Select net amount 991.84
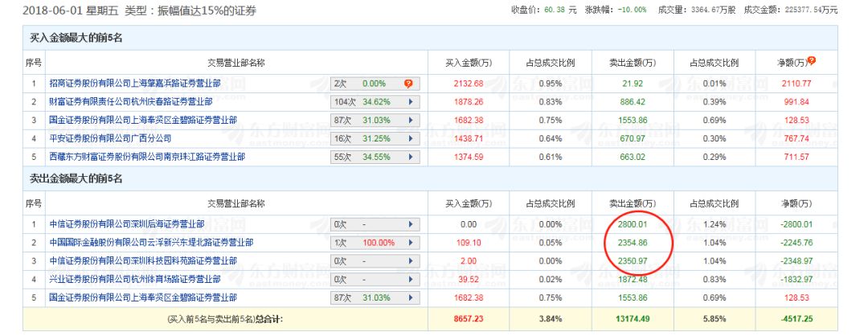Viewport: 868px width, 336px height. (796, 102)
